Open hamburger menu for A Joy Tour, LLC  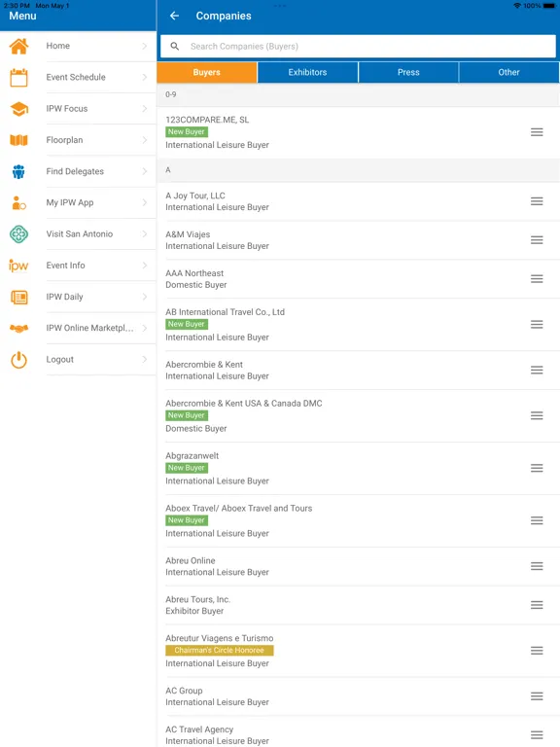[537, 201]
